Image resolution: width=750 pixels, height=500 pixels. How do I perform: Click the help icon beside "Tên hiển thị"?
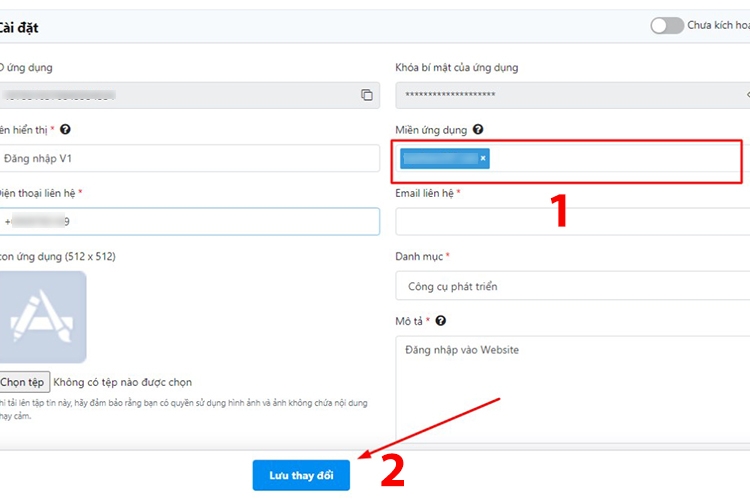pos(65,130)
